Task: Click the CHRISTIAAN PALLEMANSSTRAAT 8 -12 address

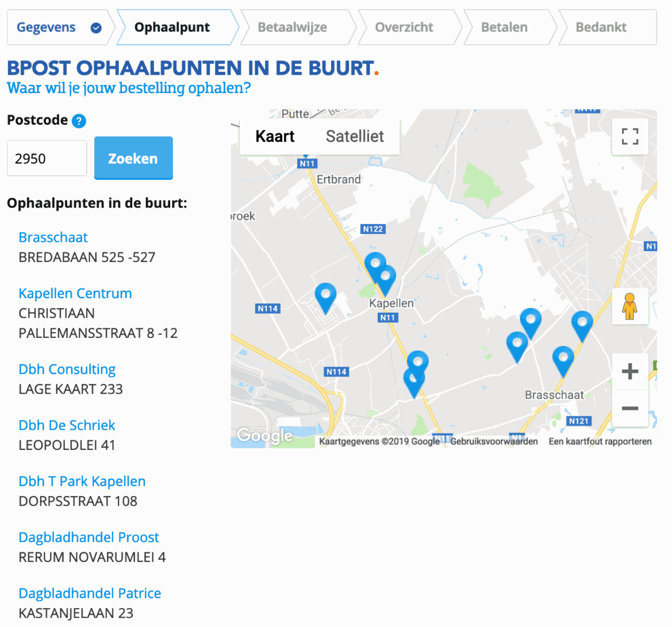Action: pyautogui.click(x=98, y=323)
